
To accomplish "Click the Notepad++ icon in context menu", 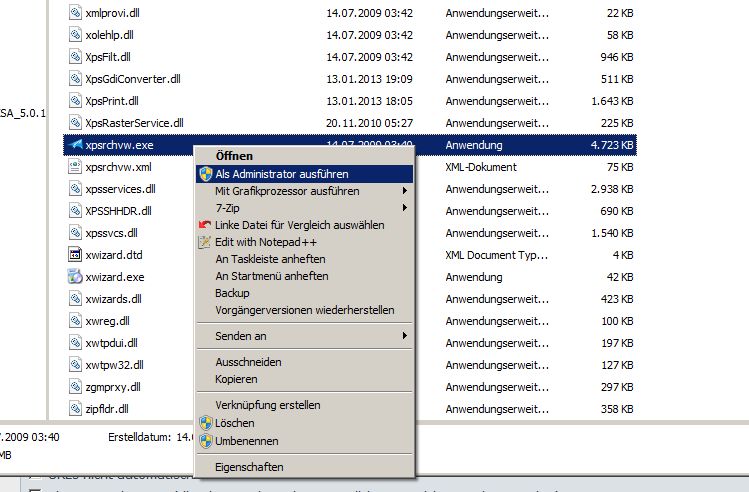I will pyautogui.click(x=206, y=242).
